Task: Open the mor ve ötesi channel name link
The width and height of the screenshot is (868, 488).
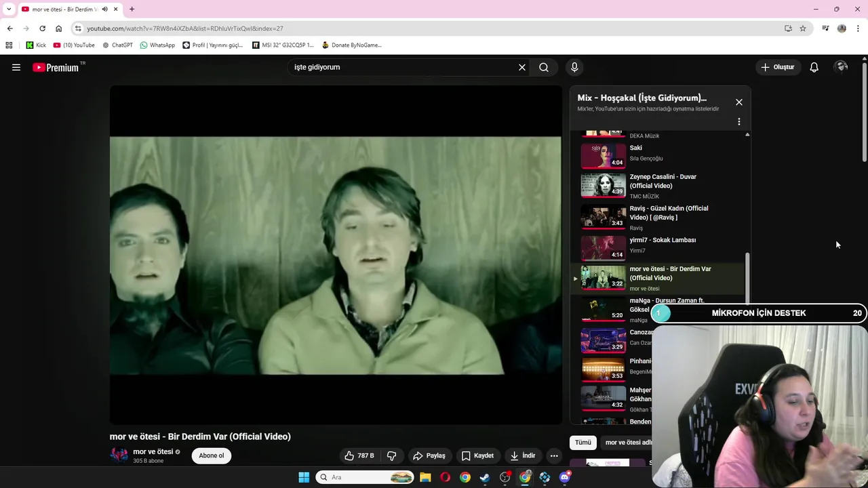Action: pyautogui.click(x=153, y=451)
